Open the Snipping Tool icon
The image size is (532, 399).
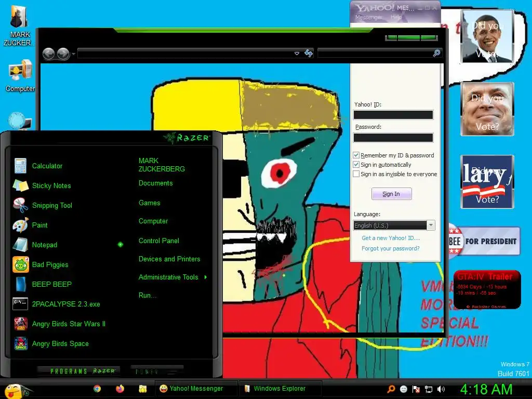click(20, 205)
